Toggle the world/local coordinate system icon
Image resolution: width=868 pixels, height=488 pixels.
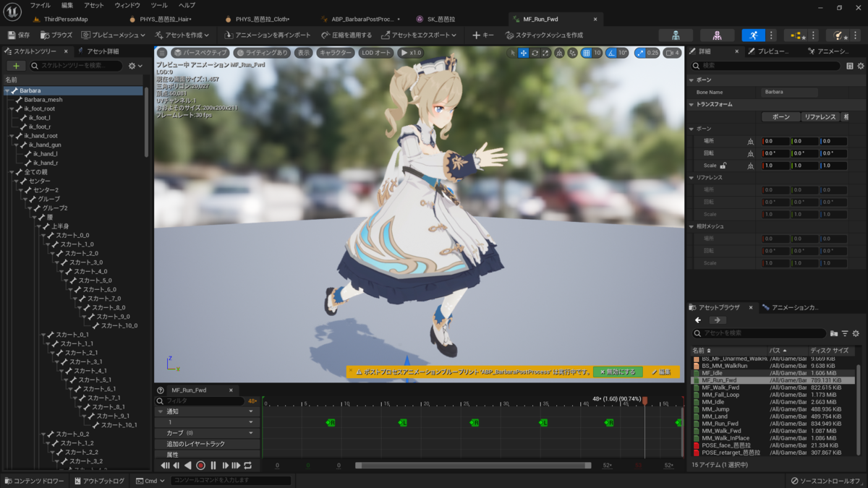coord(561,53)
